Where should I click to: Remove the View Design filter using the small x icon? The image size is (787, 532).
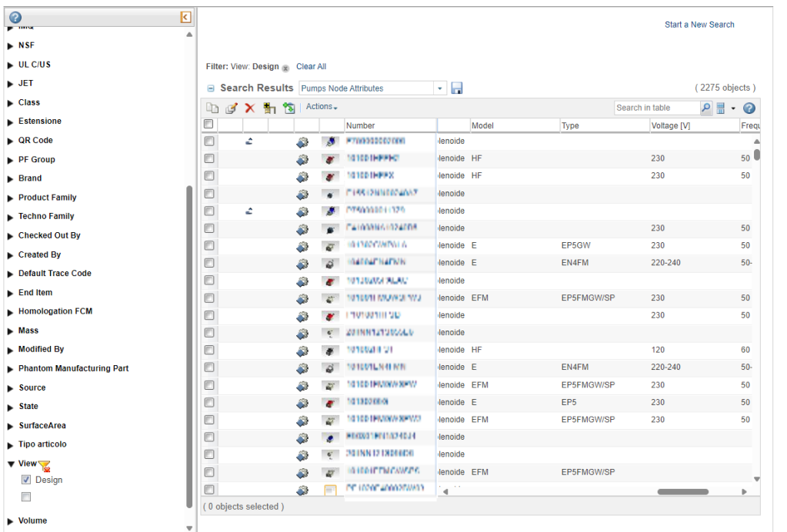[285, 68]
